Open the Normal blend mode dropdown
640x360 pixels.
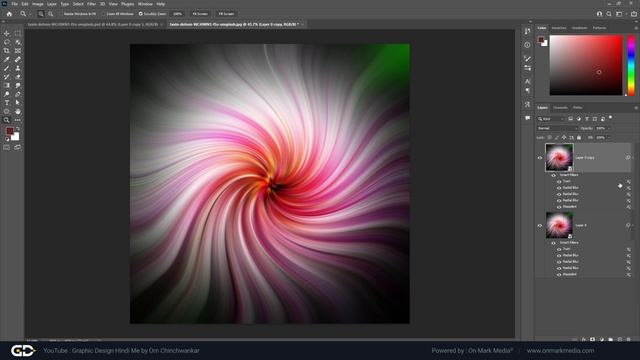[x=557, y=128]
